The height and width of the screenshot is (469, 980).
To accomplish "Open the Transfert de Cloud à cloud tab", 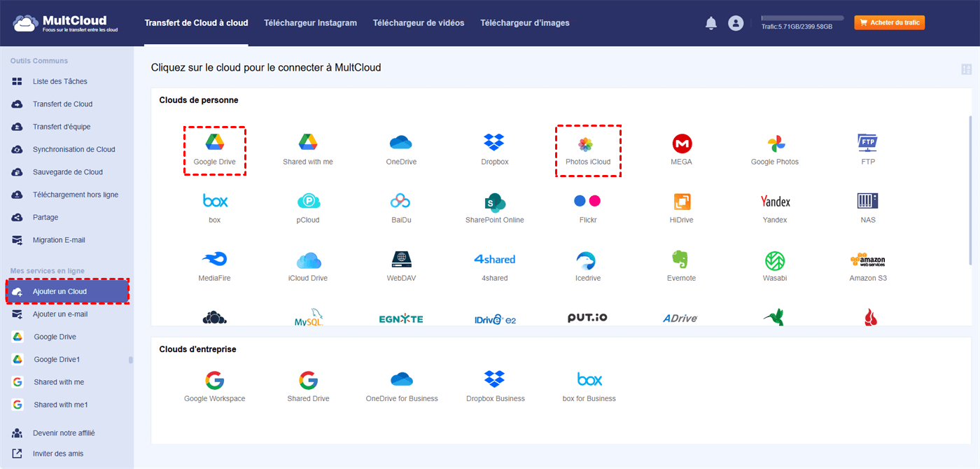I will click(196, 23).
